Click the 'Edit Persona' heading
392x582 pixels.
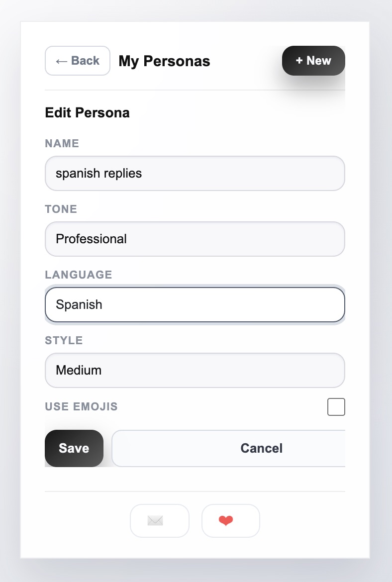click(87, 112)
